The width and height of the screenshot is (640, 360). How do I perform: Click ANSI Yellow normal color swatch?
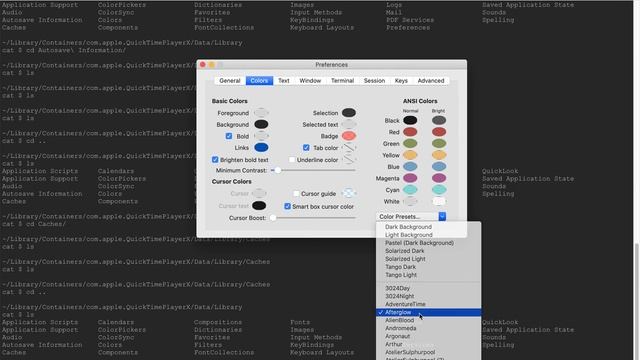[x=410, y=155]
